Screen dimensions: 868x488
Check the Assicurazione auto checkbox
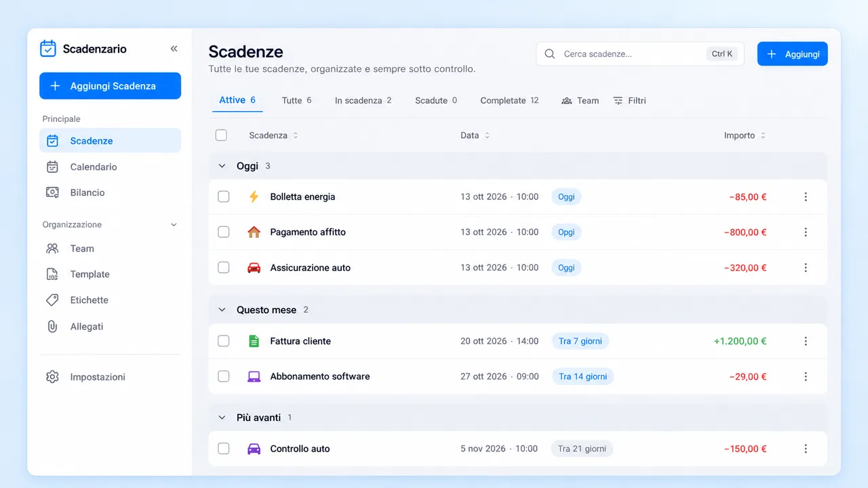223,268
